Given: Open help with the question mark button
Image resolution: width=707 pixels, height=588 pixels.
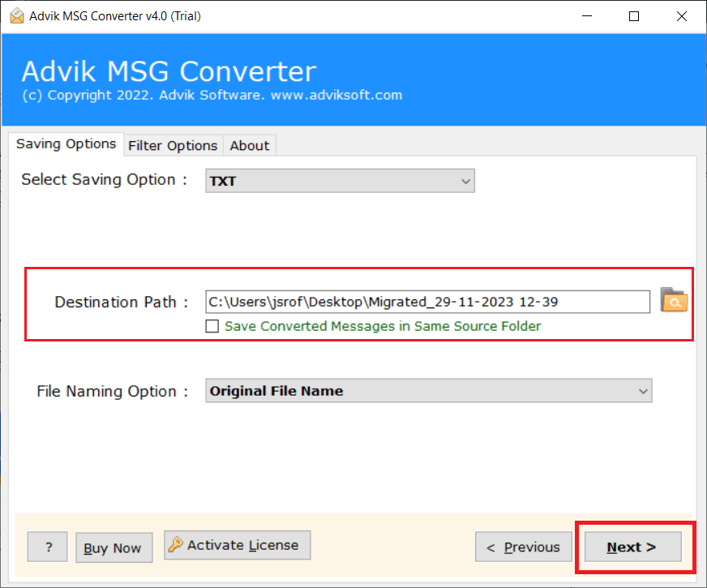Looking at the screenshot, I should pyautogui.click(x=47, y=547).
